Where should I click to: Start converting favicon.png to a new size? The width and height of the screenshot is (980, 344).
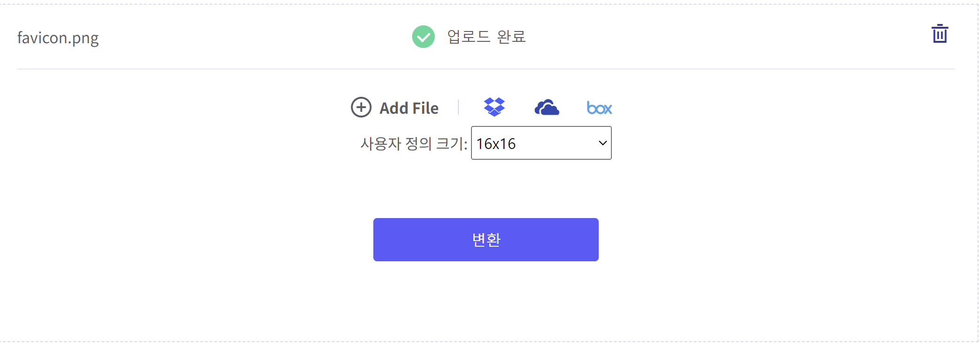[x=486, y=239]
